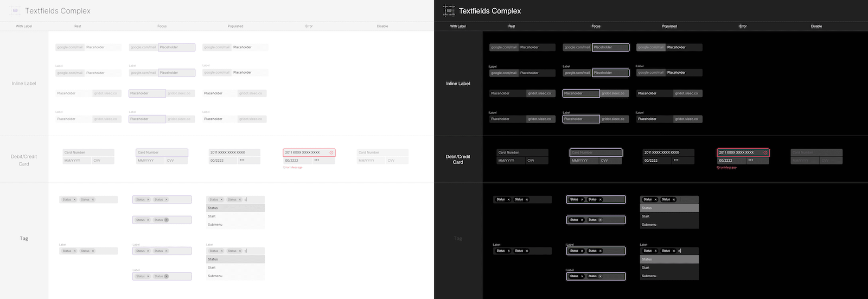Choose Submenu in dark unlabeled tag dropdown
Viewport: 868px width, 299px height.
[x=669, y=225]
